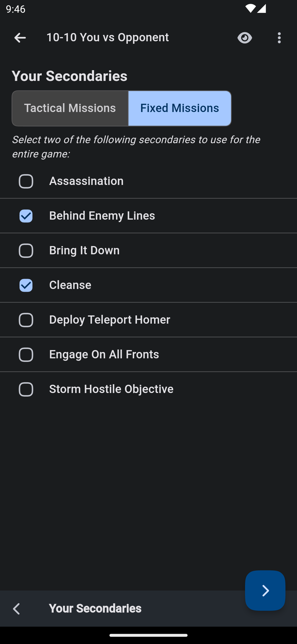Tap the bottom Your Secondaries label

tap(95, 608)
